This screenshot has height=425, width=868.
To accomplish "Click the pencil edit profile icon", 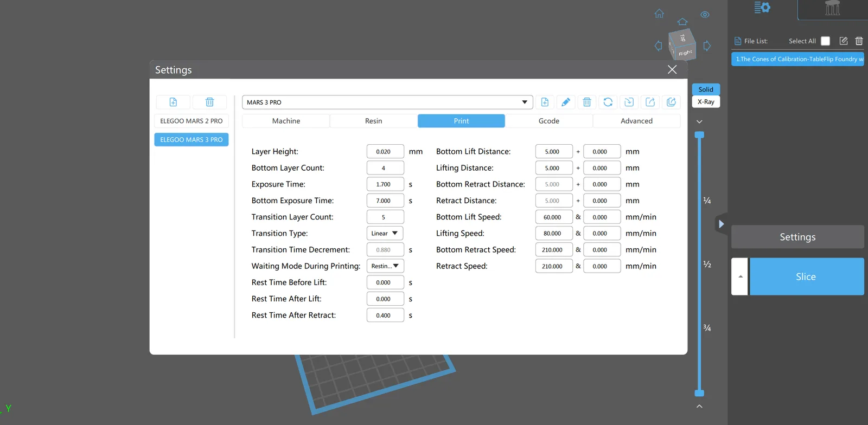I will (x=566, y=102).
